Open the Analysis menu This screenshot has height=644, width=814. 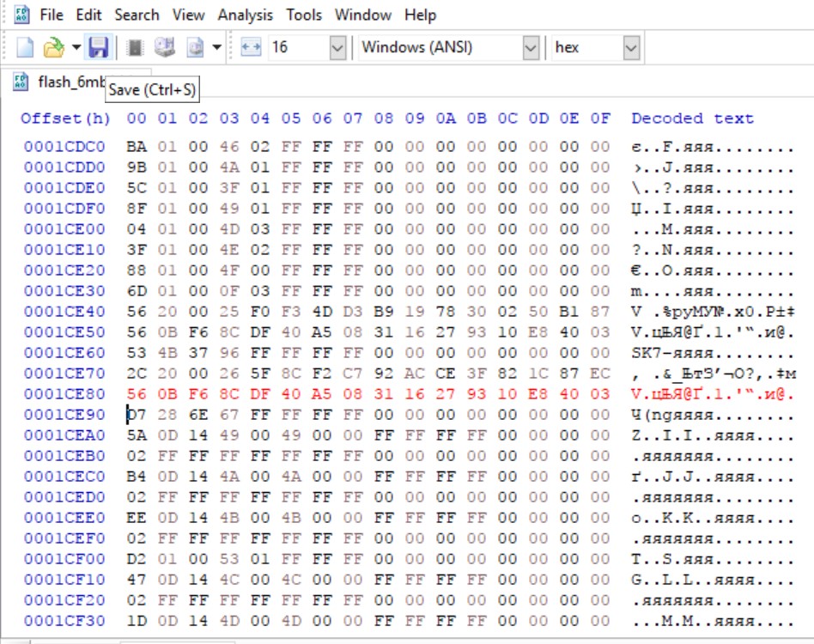[x=245, y=15]
